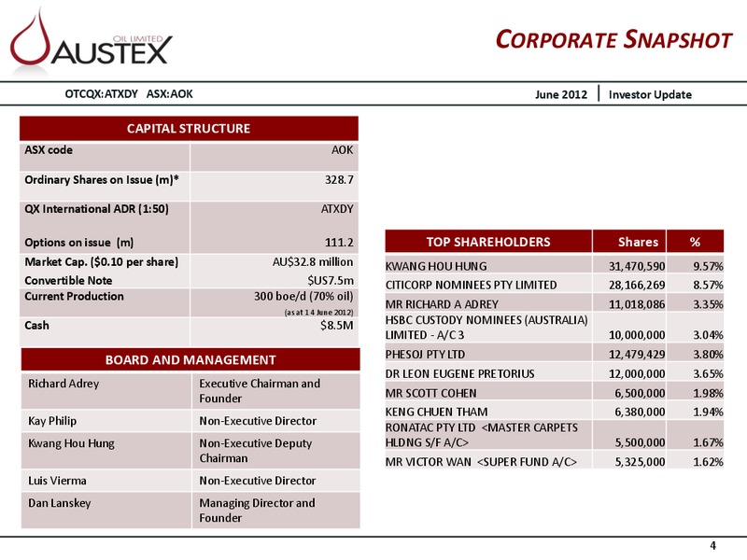The width and height of the screenshot is (747, 560).
Task: Click the 8.57% percentage
Action: coord(708,286)
